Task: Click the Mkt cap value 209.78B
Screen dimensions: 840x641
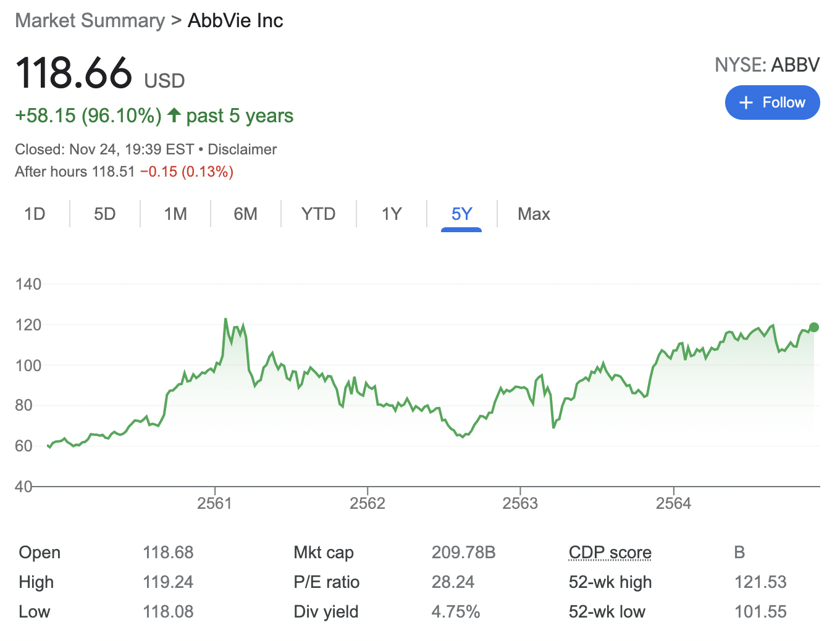Action: (463, 552)
